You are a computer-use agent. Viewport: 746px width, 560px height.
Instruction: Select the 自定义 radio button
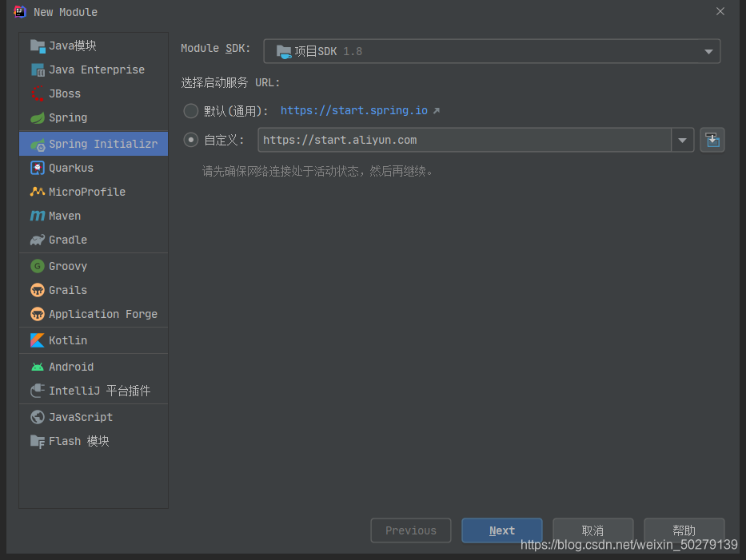click(190, 139)
